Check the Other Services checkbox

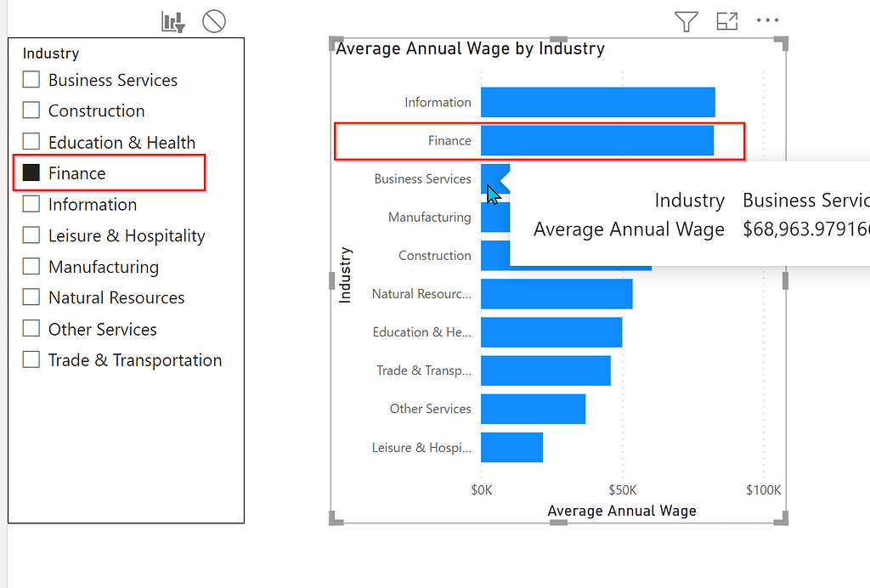31,328
